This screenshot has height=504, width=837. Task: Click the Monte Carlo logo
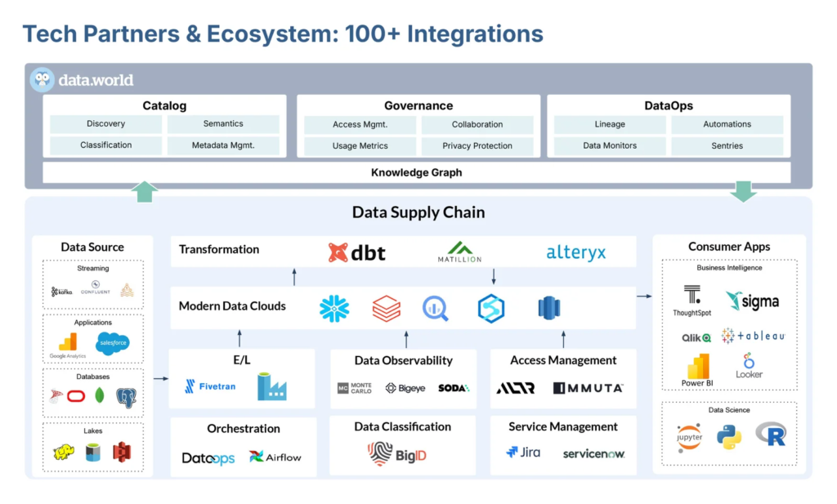point(355,388)
